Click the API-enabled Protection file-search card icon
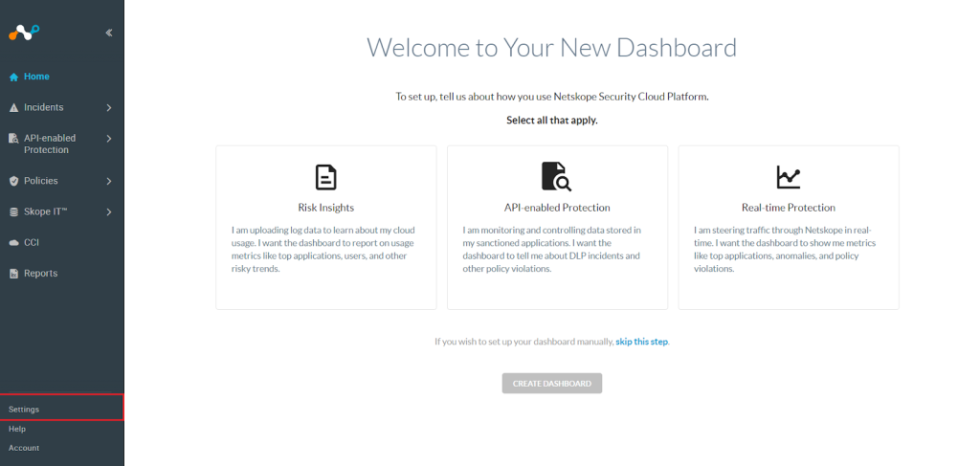 (556, 177)
